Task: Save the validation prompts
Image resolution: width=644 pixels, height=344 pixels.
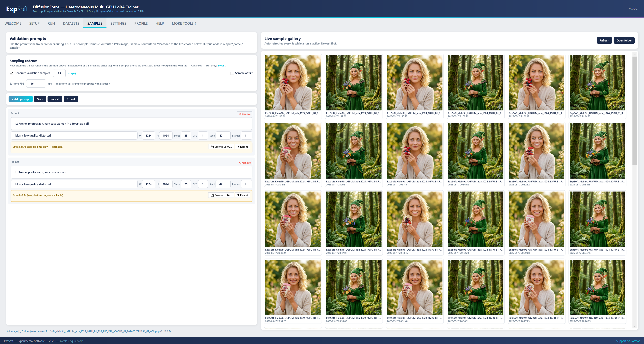Action: [x=40, y=99]
